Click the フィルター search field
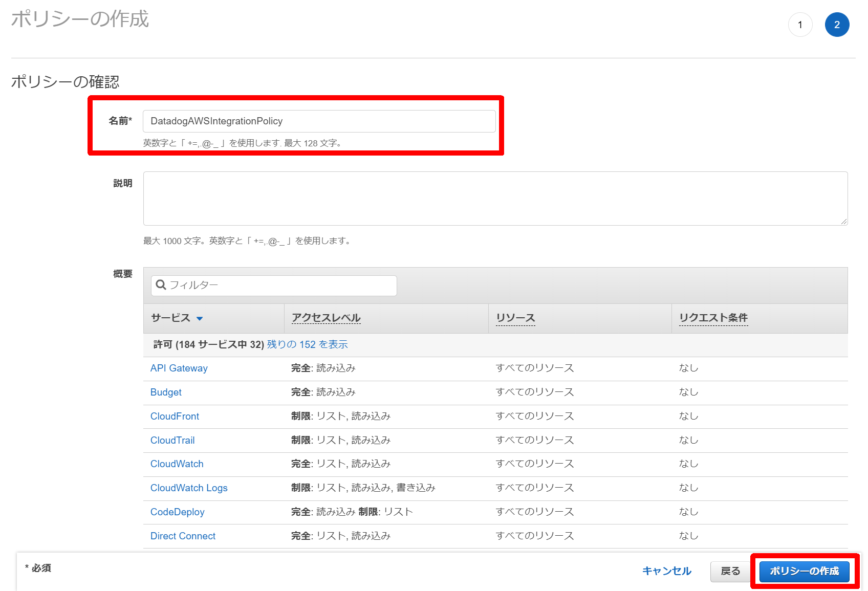The image size is (868, 591). 274,286
